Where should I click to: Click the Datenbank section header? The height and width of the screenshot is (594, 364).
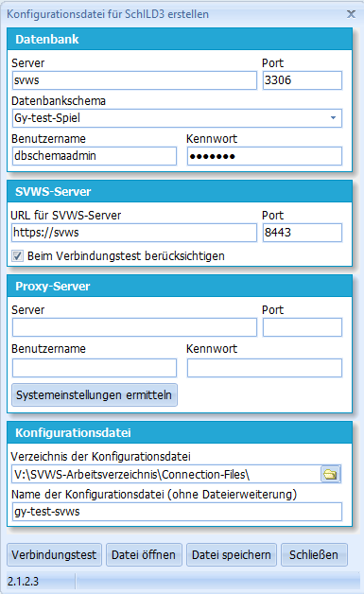(x=180, y=39)
